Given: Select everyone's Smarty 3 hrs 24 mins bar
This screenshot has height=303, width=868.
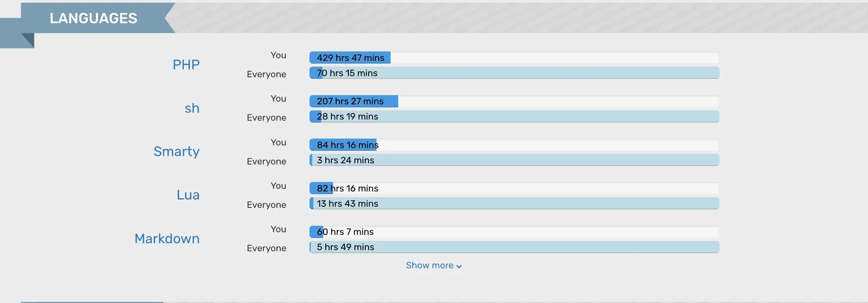Looking at the screenshot, I should tap(514, 160).
